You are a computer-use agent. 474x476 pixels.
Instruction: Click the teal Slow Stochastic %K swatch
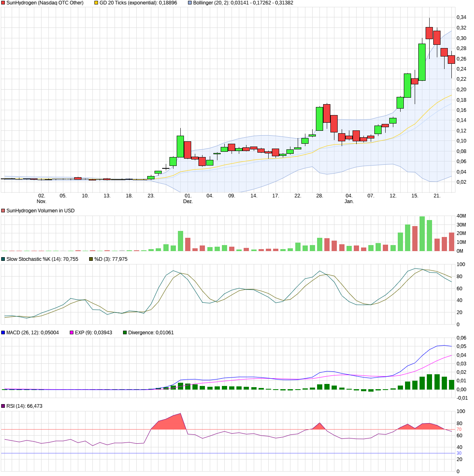3,259
